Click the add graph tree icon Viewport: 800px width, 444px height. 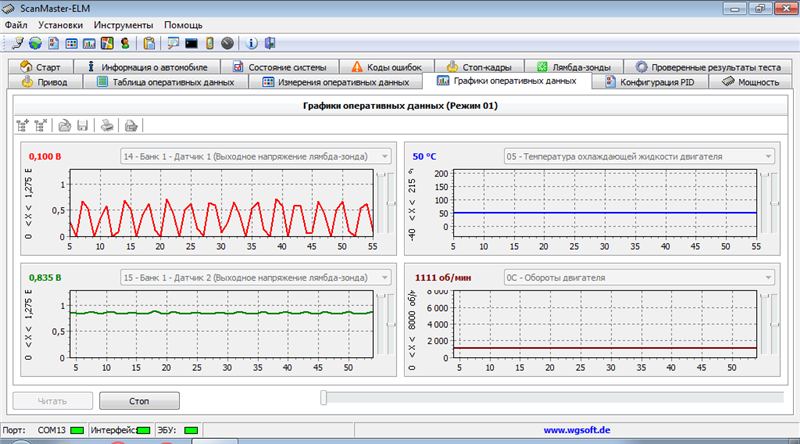(22, 125)
